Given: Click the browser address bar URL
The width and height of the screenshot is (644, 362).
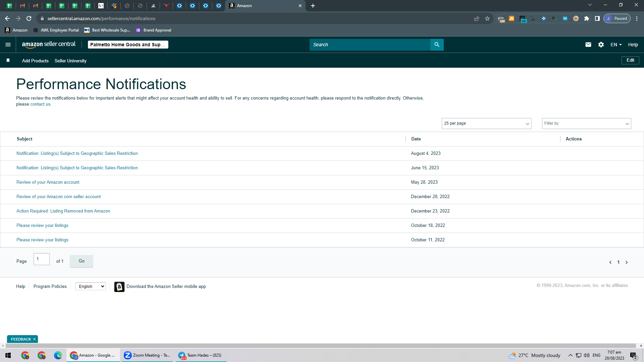Looking at the screenshot, I should [x=101, y=18].
